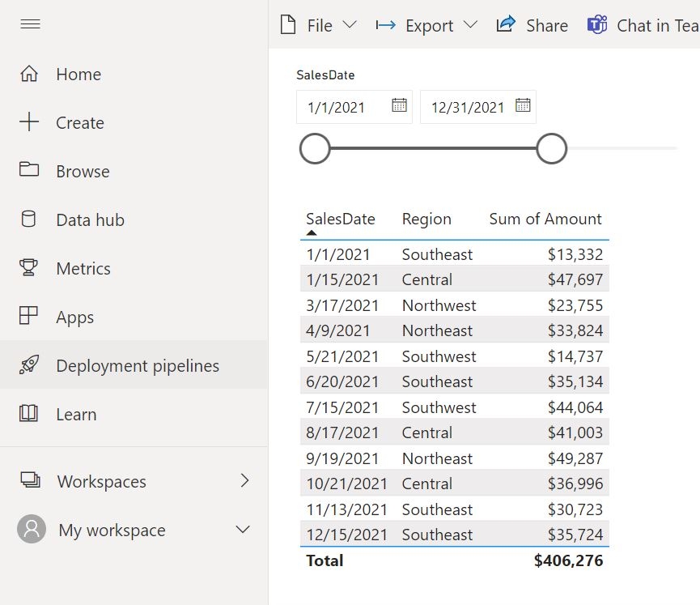700x605 pixels.
Task: Open Chat in Teams
Action: (x=596, y=24)
